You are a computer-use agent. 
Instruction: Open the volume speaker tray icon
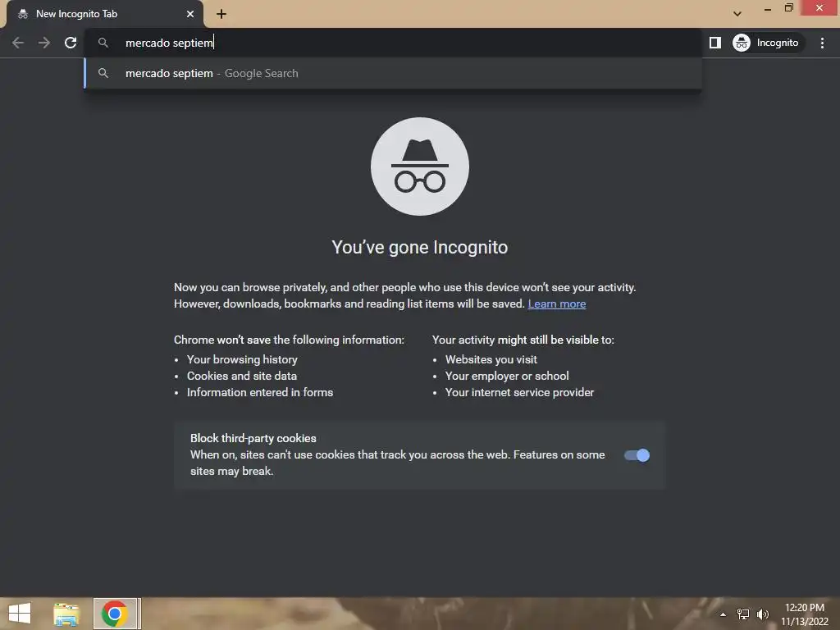click(762, 614)
